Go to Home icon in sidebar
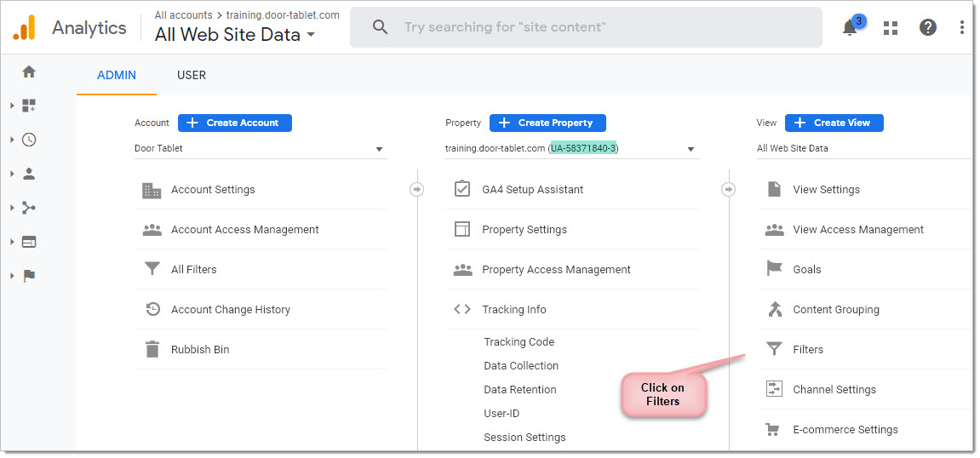The height and width of the screenshot is (458, 980). tap(29, 72)
